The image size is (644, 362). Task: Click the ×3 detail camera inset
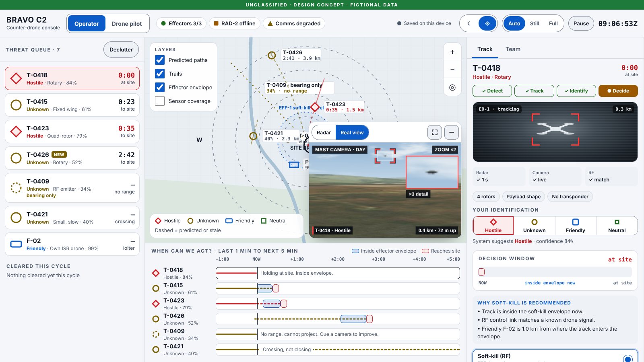(432, 172)
